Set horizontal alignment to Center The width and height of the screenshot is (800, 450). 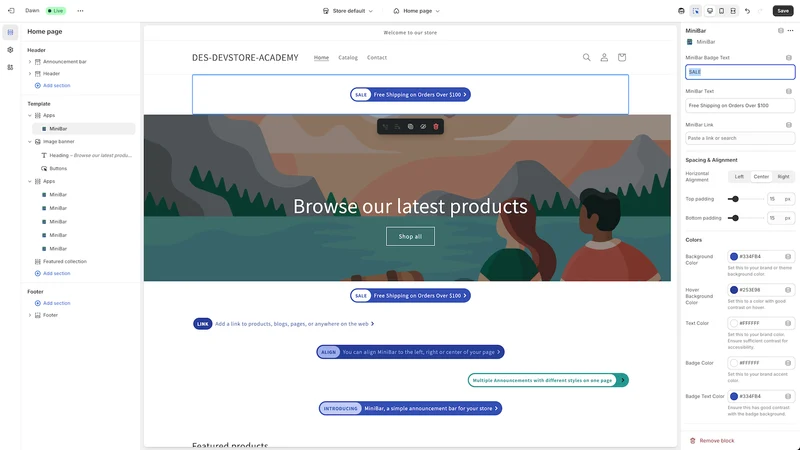click(761, 177)
